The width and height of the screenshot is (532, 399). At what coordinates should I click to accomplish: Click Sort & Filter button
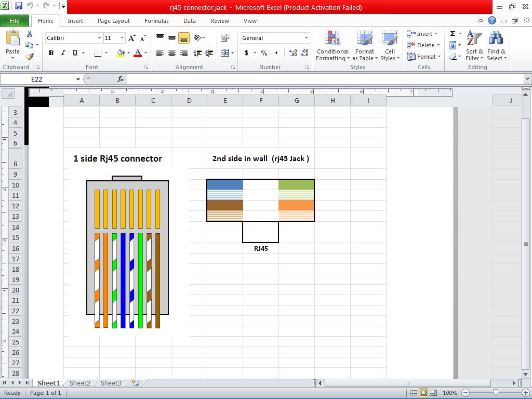[474, 46]
